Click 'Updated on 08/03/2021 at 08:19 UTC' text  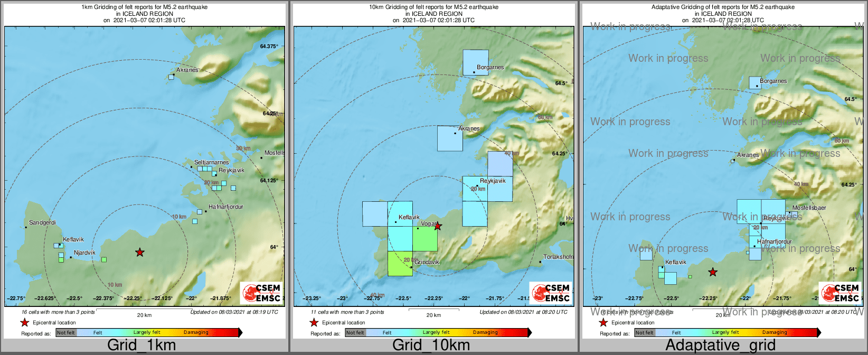234,312
